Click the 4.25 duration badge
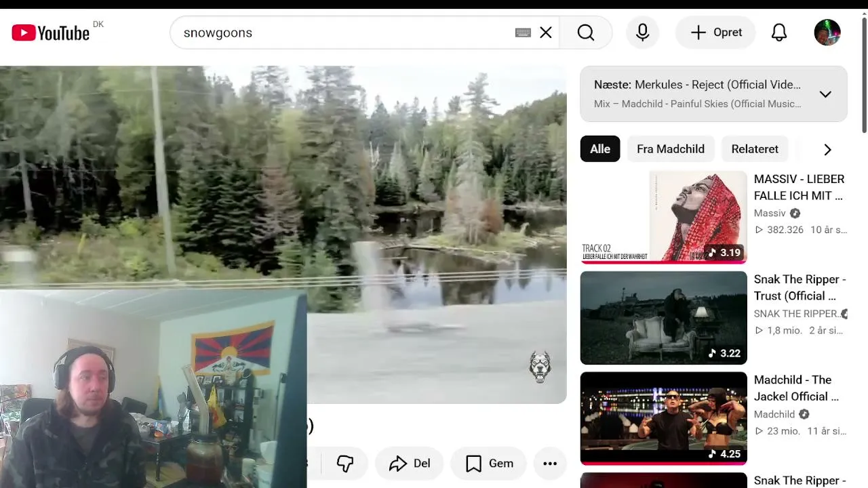Screen dimensions: 868x488 (x=724, y=454)
